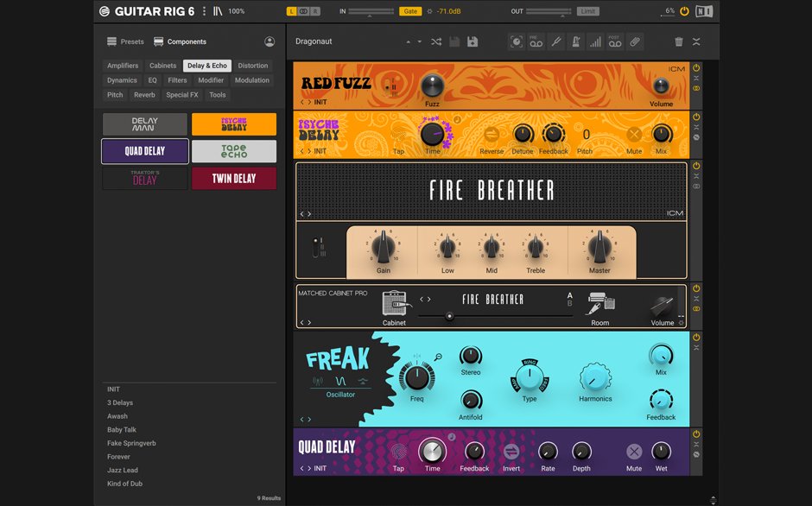This screenshot has height=506, width=812.
Task: Select the Distortion category
Action: pyautogui.click(x=253, y=66)
